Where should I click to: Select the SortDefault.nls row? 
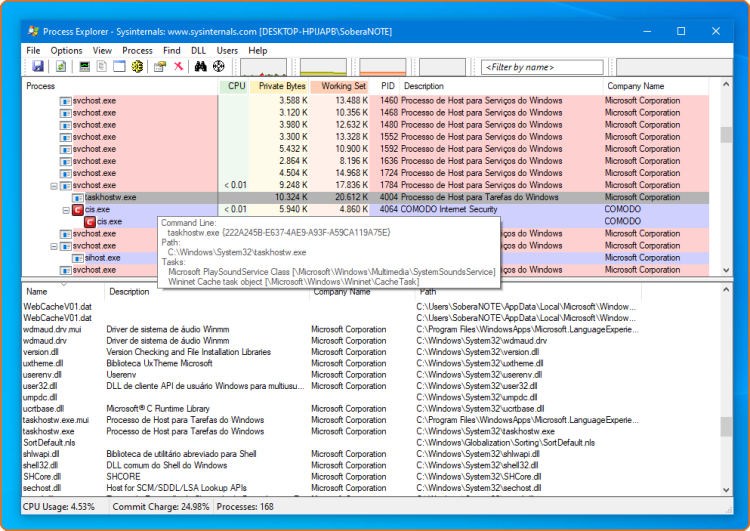[x=331, y=443]
